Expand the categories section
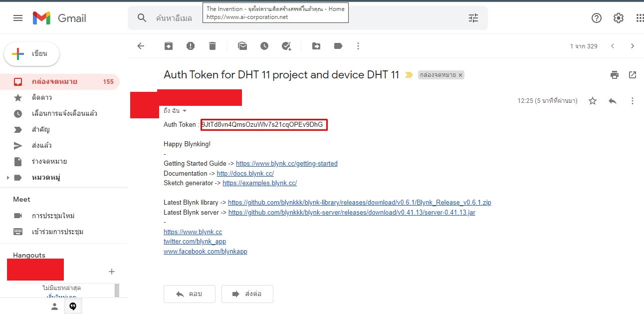This screenshot has height=314, width=644. [7, 177]
